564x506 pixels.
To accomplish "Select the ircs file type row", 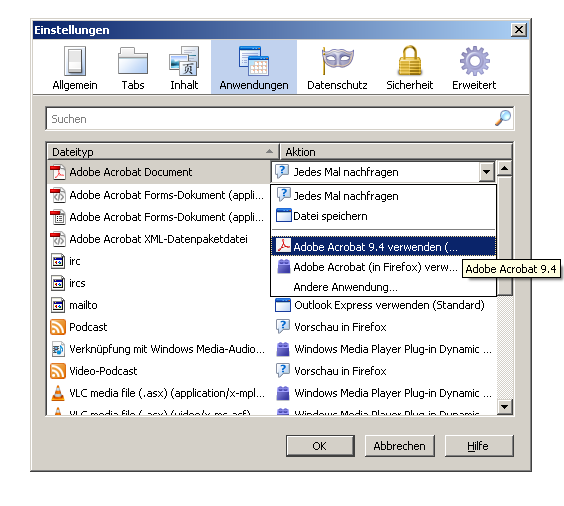I will coord(159,283).
